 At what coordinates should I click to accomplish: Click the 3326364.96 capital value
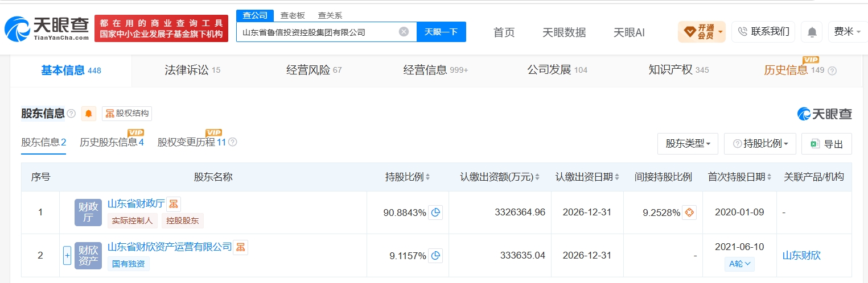tap(520, 213)
